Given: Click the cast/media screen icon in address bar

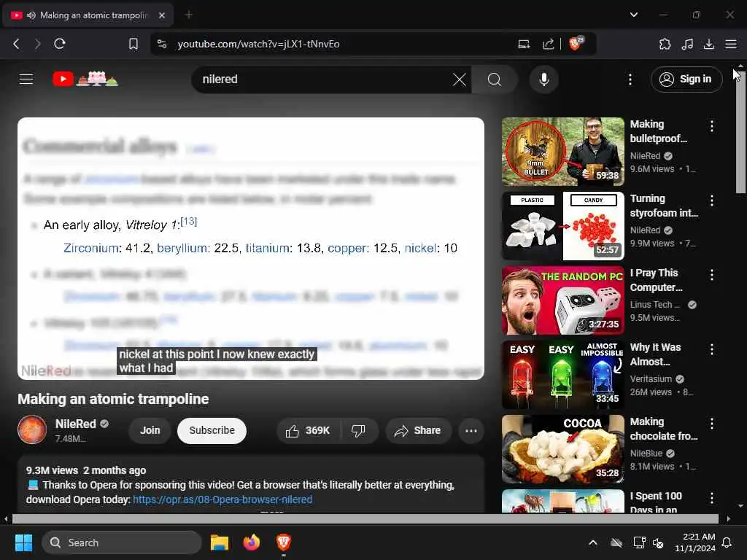Looking at the screenshot, I should pyautogui.click(x=524, y=44).
